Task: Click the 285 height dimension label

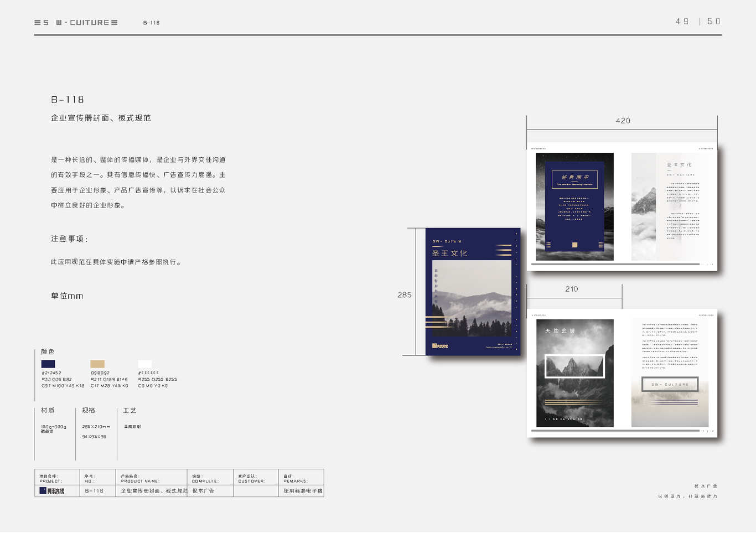Action: (405, 295)
